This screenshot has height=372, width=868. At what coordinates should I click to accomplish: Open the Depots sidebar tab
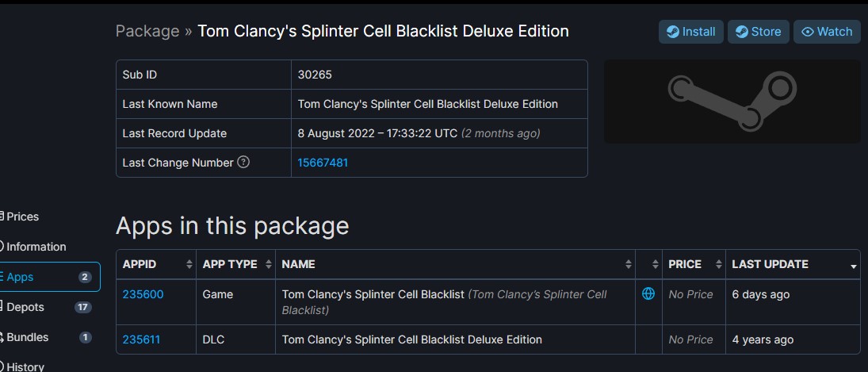(48, 307)
